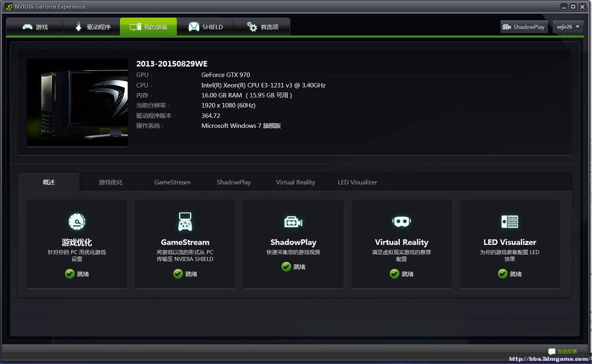Click the 游戏优化 gauge icon card
This screenshot has height=364, width=592.
77,222
